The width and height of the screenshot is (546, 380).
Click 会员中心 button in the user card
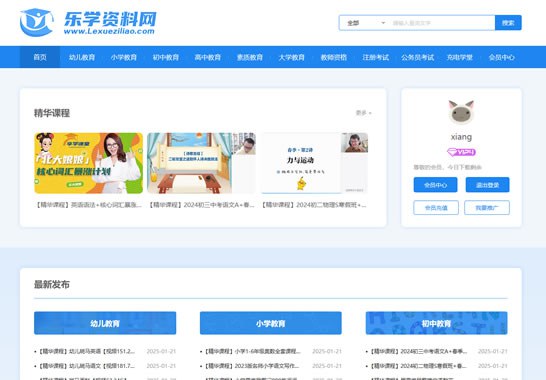click(x=435, y=185)
